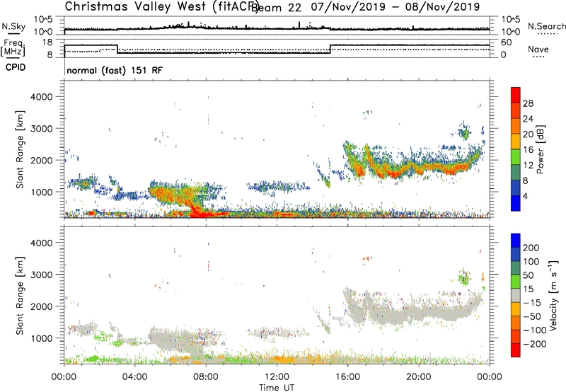Click the 'Time UT' axis title
The image size is (566, 392).
coord(277,388)
